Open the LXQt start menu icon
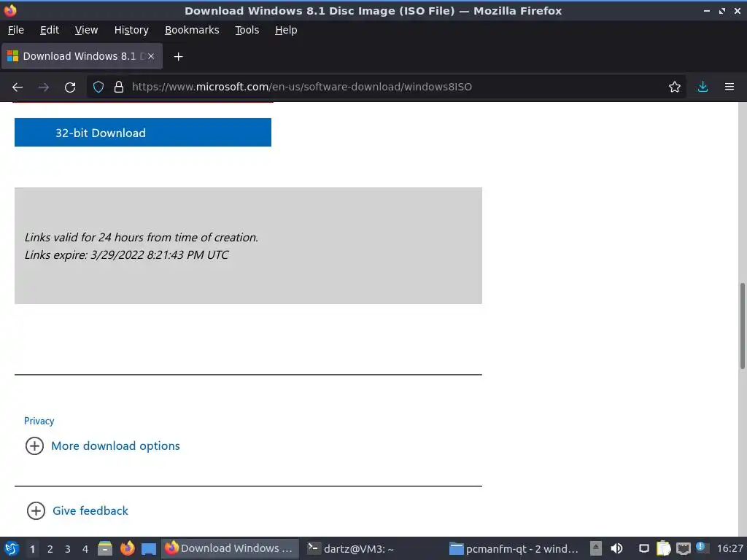The height and width of the screenshot is (560, 747). coord(12,548)
